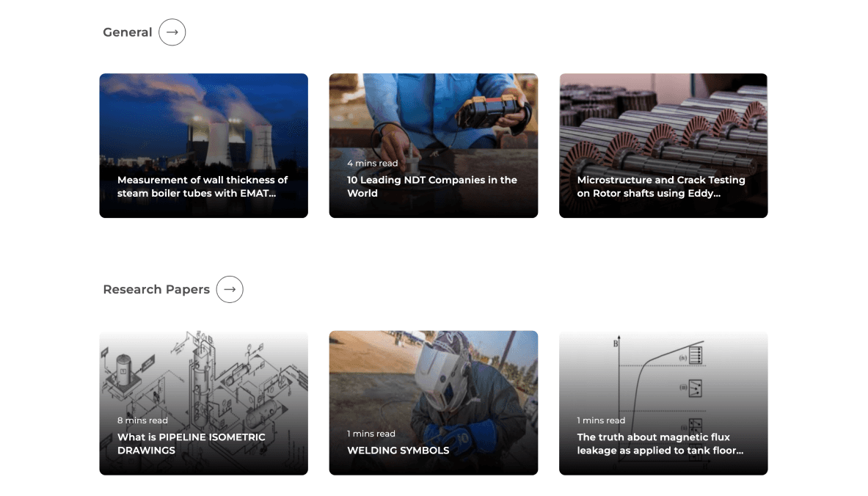Screen dimensions: 868x496
Task: Click '1 mins read' on magnetic flux card
Action: pos(601,420)
